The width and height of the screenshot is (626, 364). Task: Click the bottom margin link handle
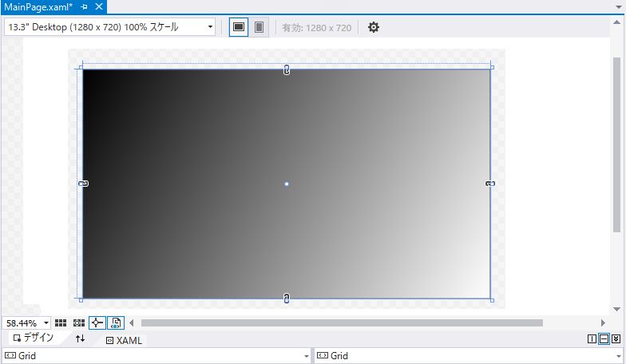point(286,299)
